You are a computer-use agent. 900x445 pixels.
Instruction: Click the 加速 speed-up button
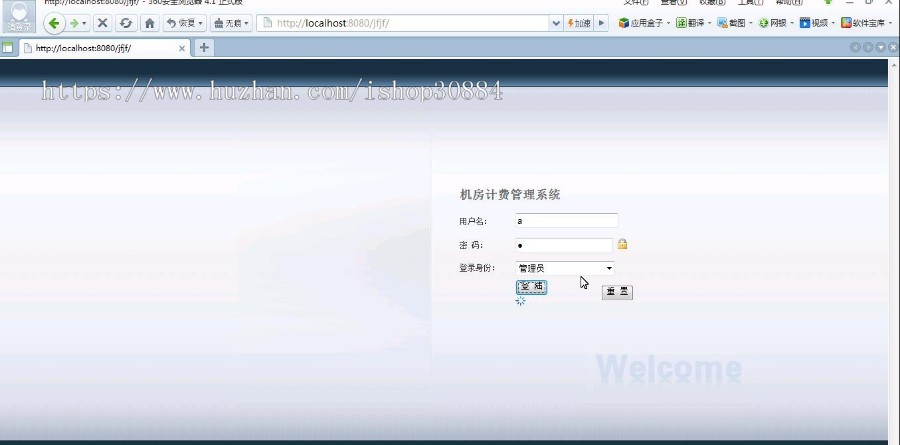(579, 24)
